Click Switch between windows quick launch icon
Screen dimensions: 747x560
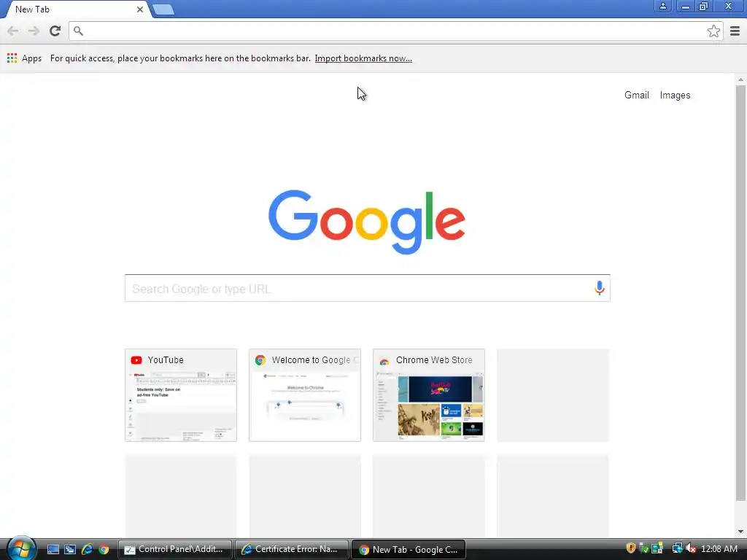click(x=70, y=550)
